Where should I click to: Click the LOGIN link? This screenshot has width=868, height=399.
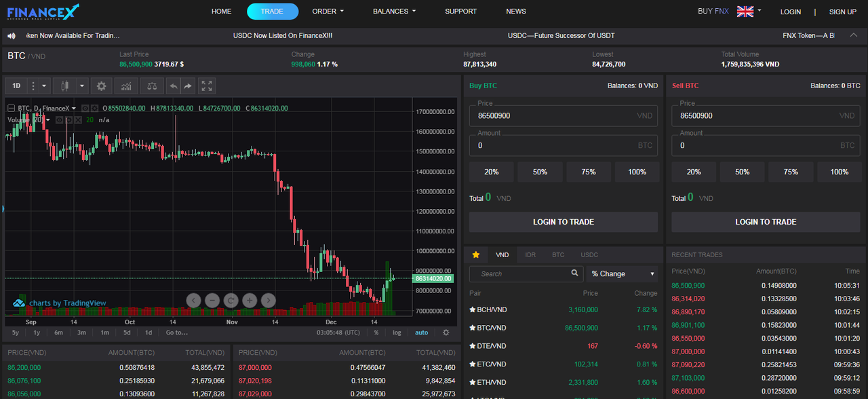click(791, 12)
